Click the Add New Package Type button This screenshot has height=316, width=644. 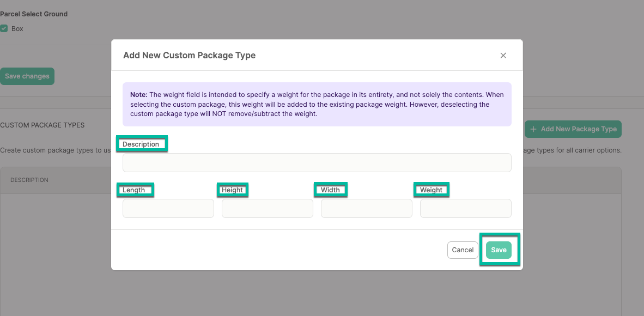point(573,129)
